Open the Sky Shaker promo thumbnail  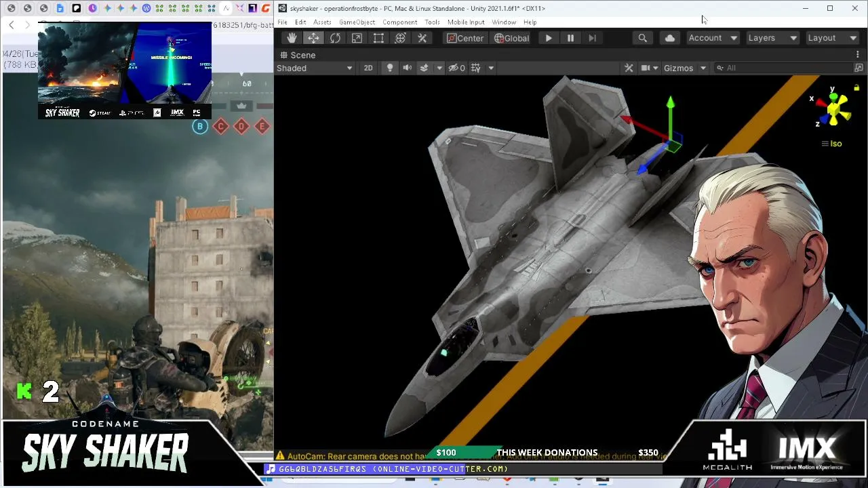tap(125, 70)
